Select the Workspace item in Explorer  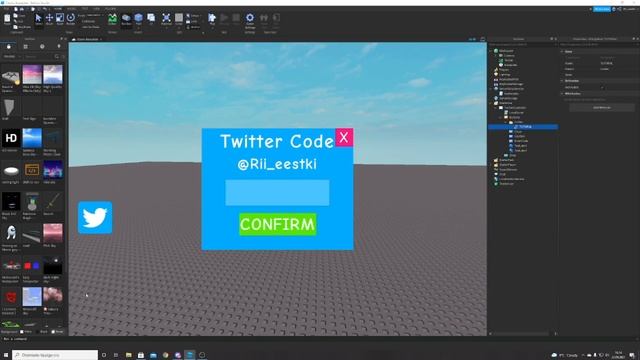(x=507, y=51)
